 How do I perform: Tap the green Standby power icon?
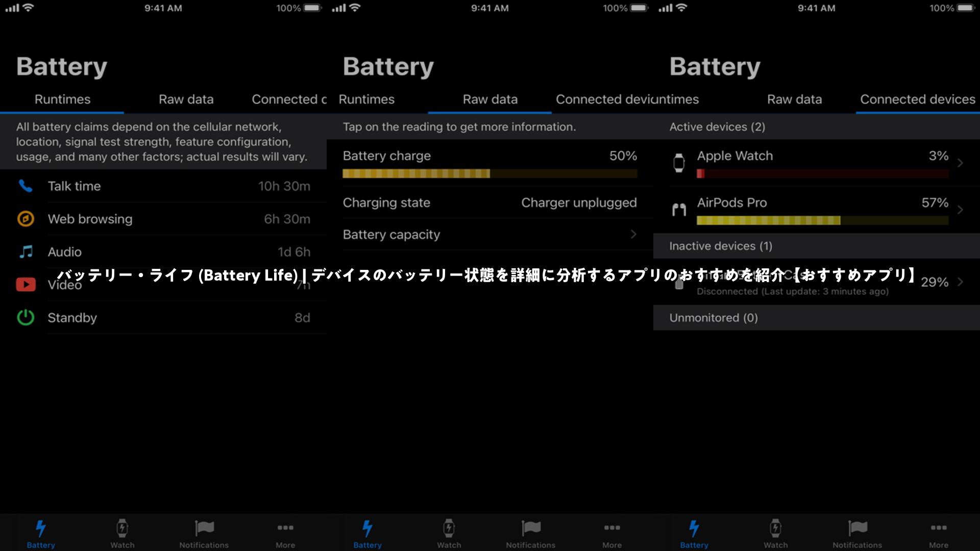26,317
